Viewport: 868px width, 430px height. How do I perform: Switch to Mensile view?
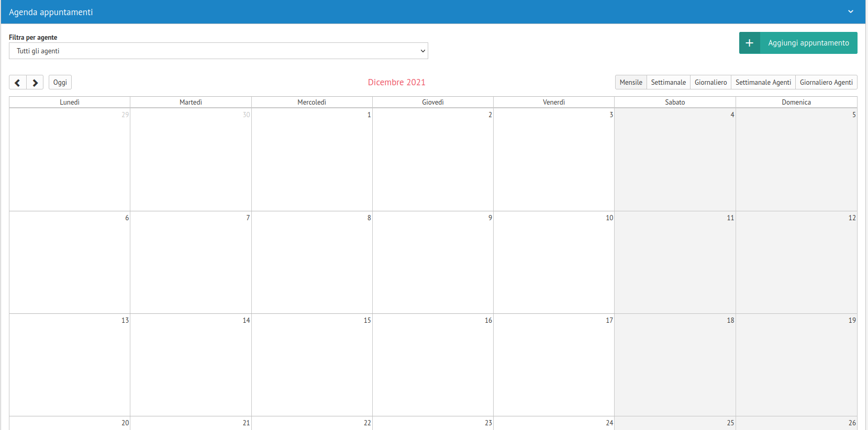click(x=631, y=83)
